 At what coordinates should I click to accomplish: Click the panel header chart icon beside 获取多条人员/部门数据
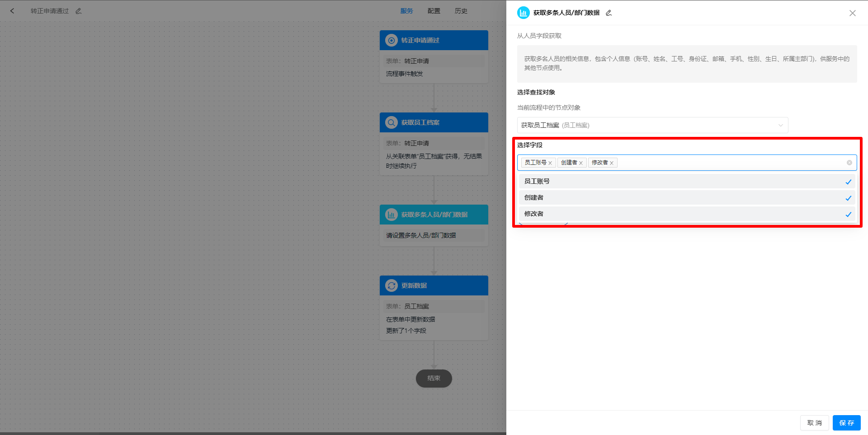coord(523,13)
